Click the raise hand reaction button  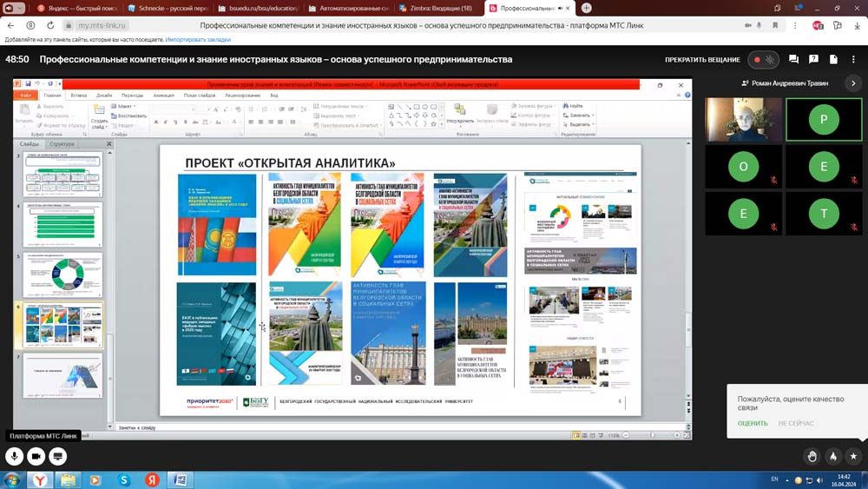(x=812, y=456)
